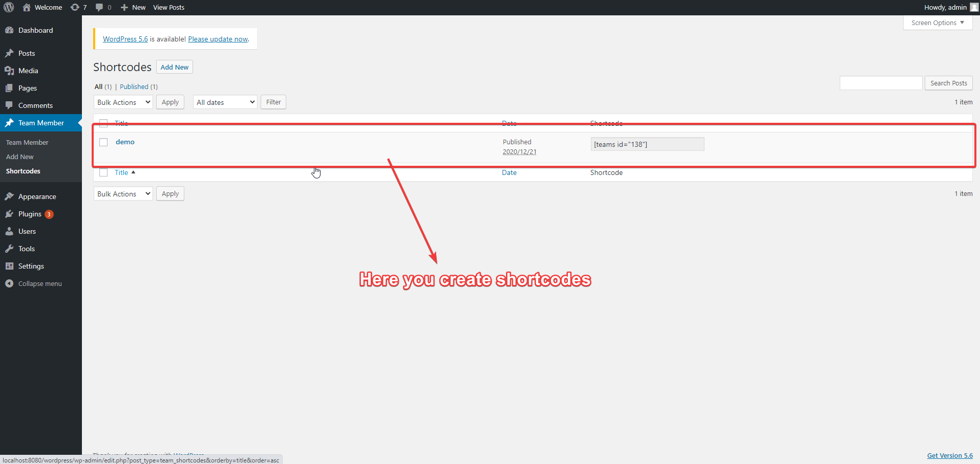980x464 pixels.
Task: Click the Pages icon in sidebar
Action: [x=9, y=88]
